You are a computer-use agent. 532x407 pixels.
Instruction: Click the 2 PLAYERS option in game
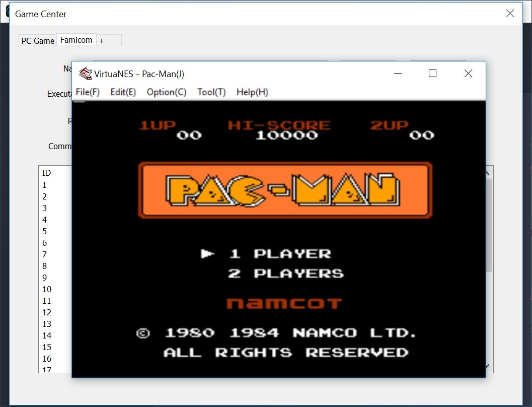click(286, 274)
